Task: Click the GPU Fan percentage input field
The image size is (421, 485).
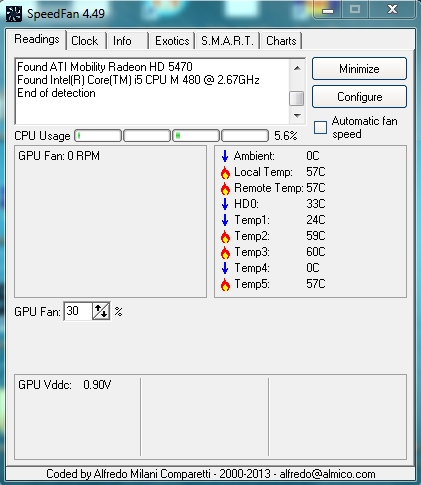Action: pos(78,311)
